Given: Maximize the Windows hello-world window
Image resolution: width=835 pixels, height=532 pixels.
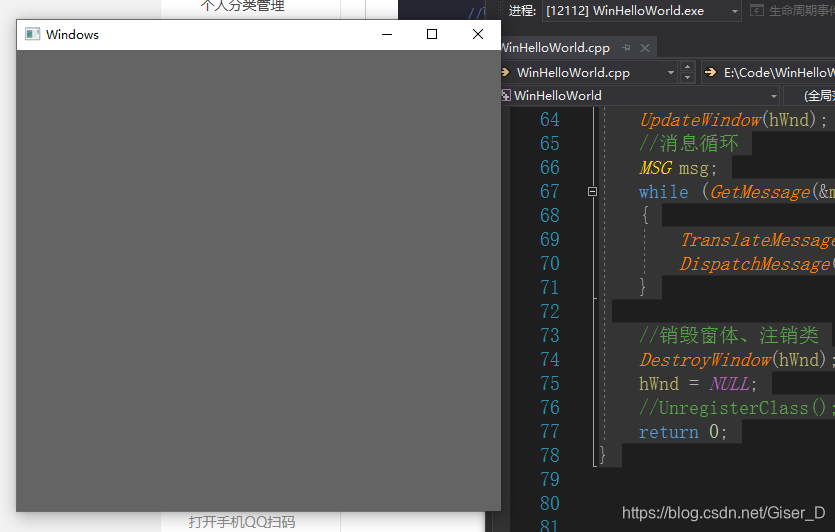Looking at the screenshot, I should click(x=432, y=34).
